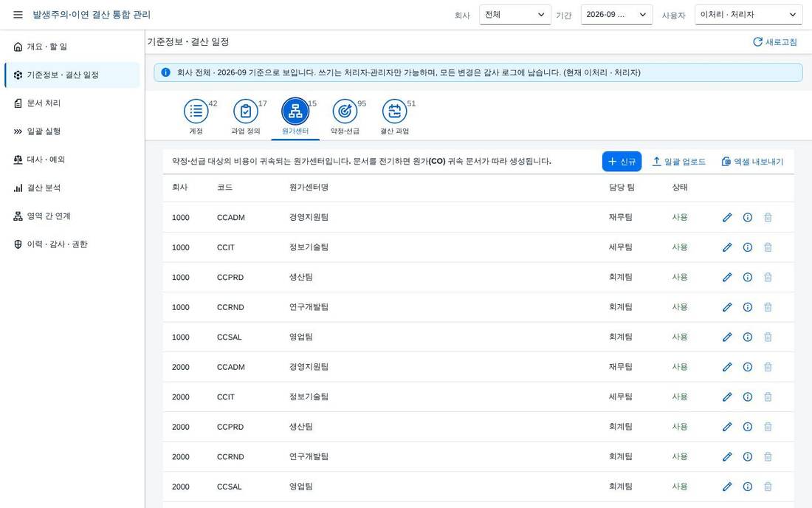Viewport: 812px width, 508px height.
Task: Show info for the 1000 CCRND row
Action: click(x=747, y=307)
